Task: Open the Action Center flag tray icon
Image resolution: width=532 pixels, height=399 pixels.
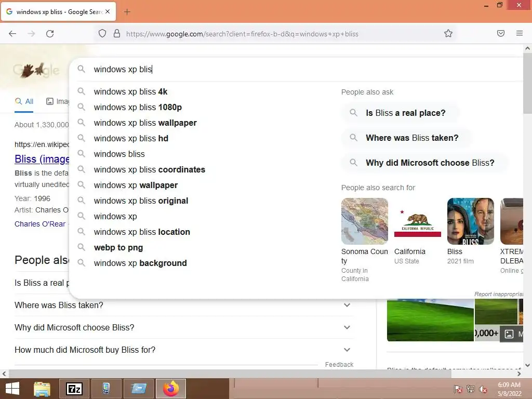Action: tap(458, 389)
